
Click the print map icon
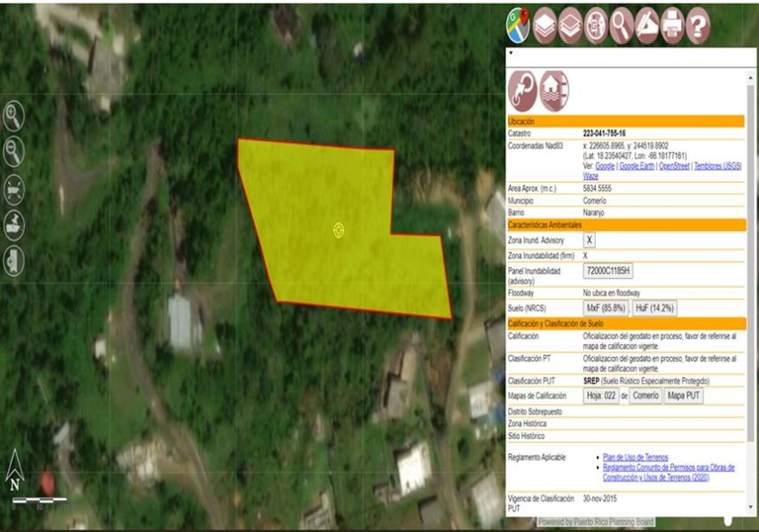point(672,26)
